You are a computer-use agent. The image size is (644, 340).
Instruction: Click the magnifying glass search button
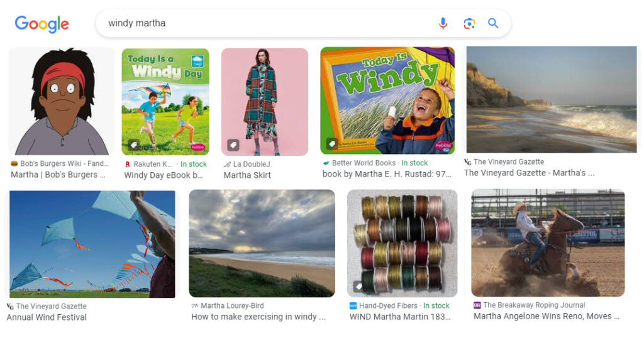493,23
